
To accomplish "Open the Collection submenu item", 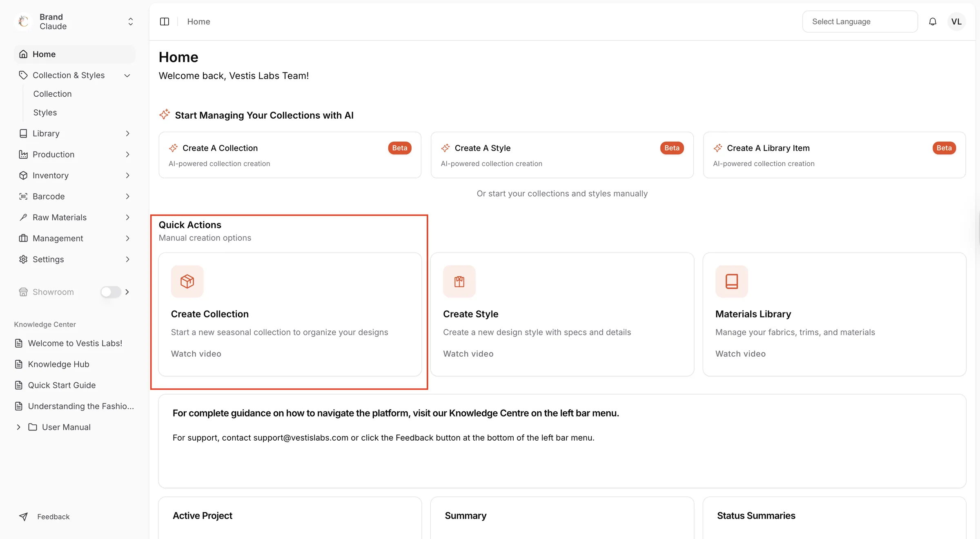I will click(x=52, y=94).
